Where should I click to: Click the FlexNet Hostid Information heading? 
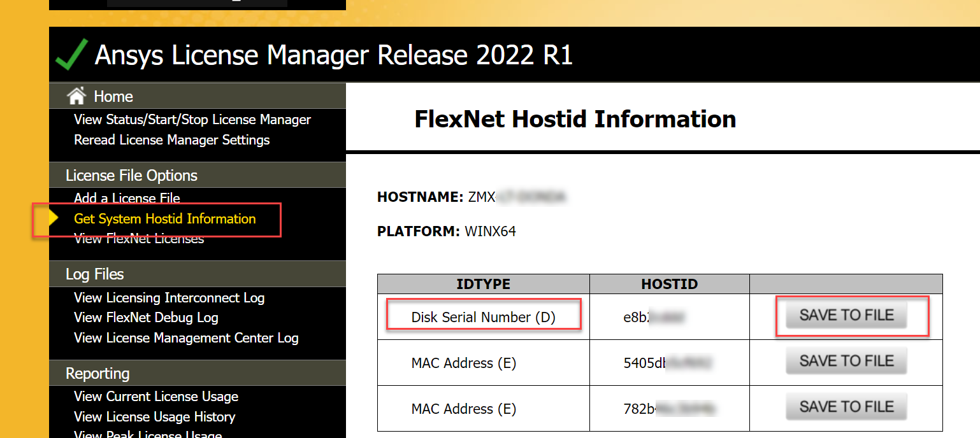575,119
